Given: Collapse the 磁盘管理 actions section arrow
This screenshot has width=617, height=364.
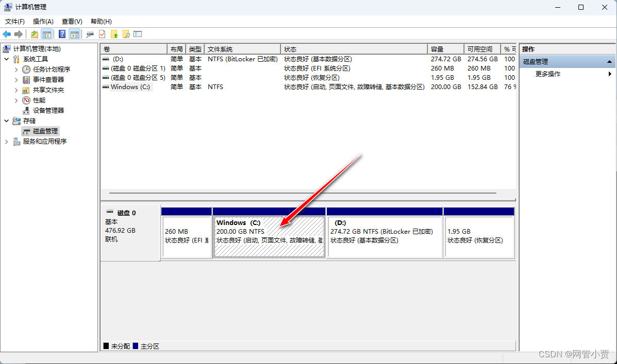Looking at the screenshot, I should (x=609, y=62).
